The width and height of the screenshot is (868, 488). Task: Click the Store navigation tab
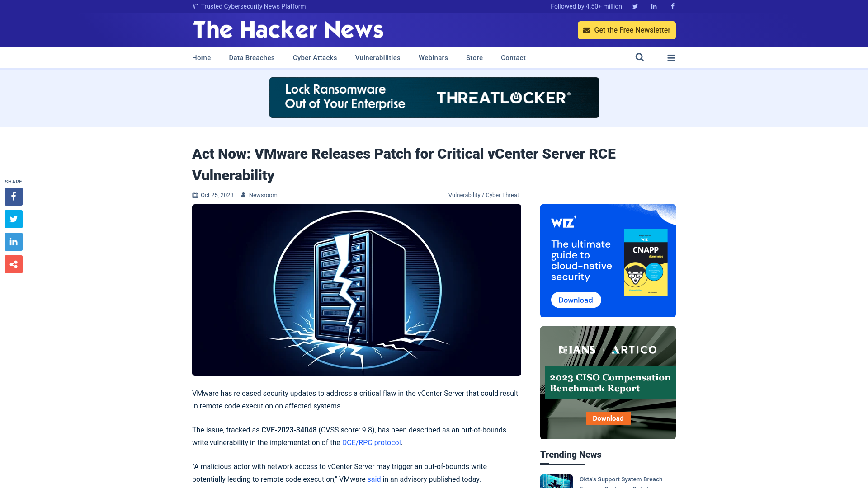(474, 57)
